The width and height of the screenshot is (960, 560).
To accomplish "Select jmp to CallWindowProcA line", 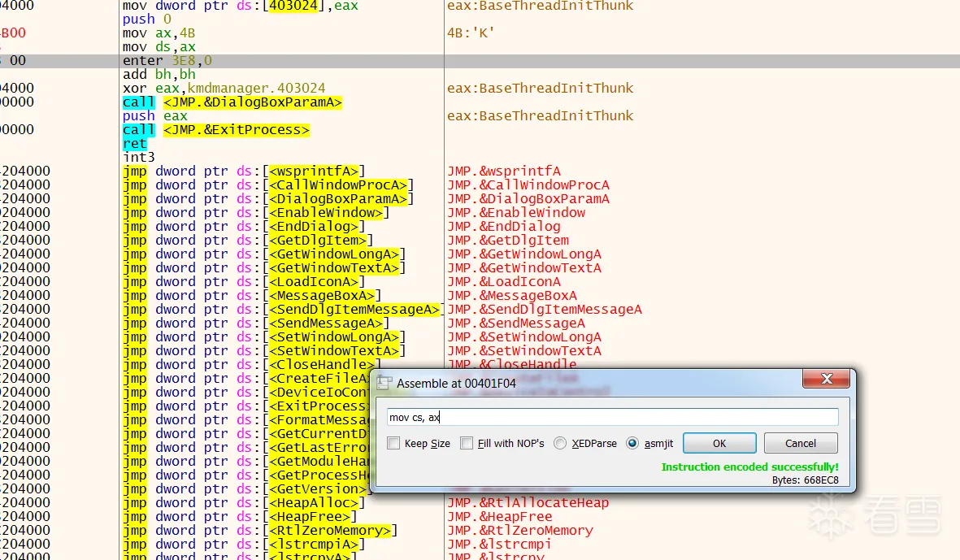I will [x=269, y=184].
